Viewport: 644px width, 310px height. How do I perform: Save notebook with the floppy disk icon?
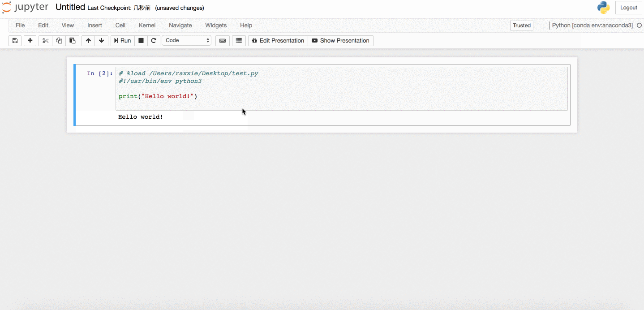point(15,40)
